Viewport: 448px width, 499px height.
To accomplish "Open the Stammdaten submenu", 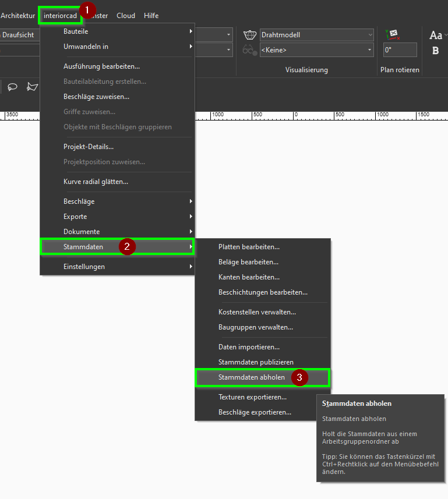I will click(x=117, y=247).
